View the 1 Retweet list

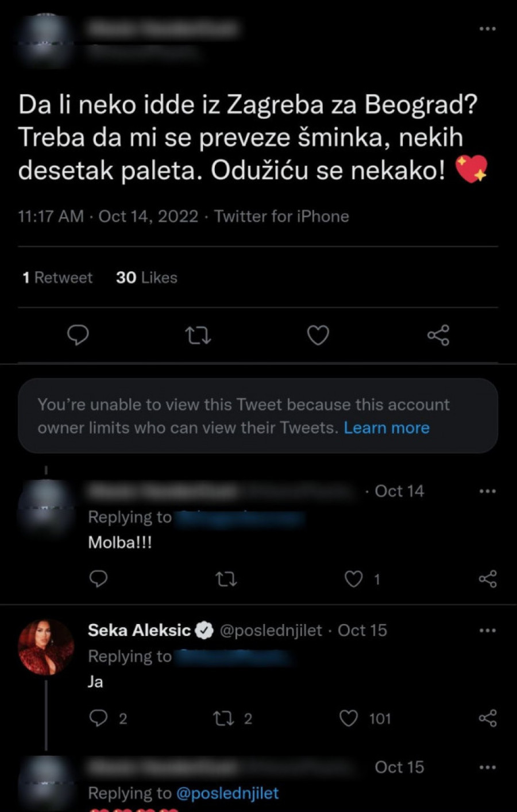pos(57,278)
